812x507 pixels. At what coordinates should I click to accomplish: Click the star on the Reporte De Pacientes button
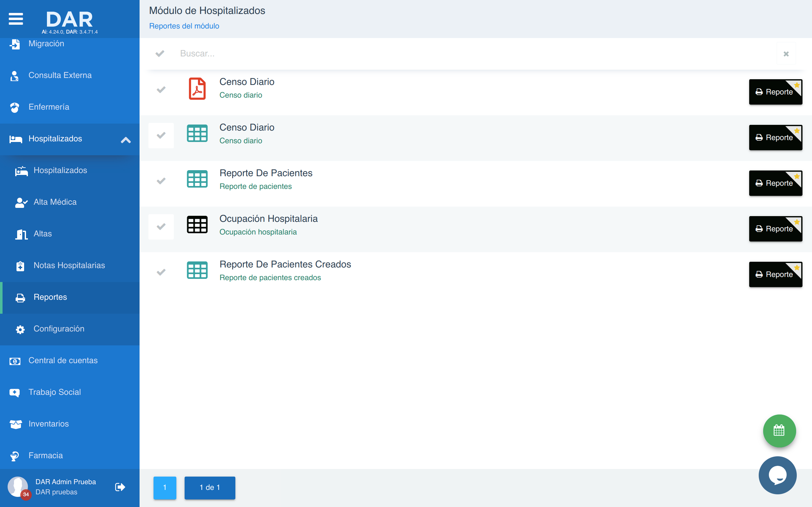797,176
